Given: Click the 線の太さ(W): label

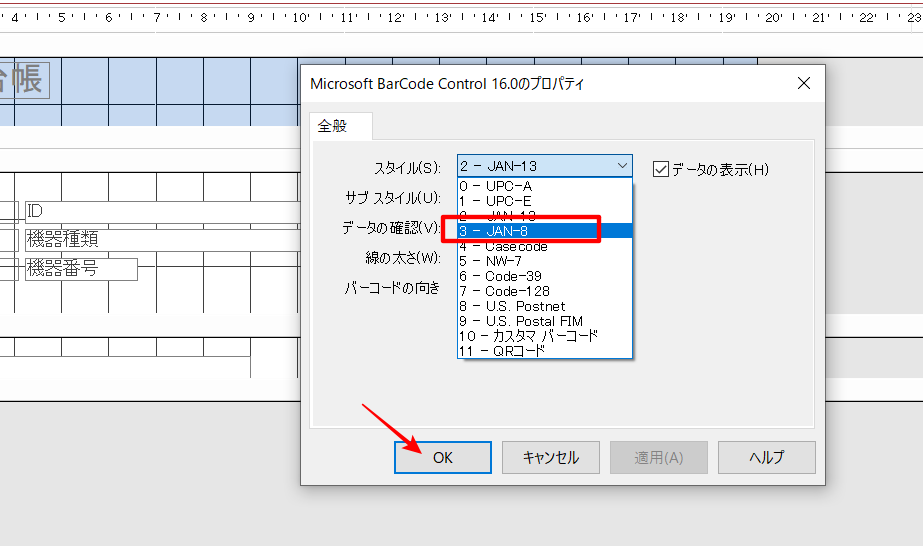Looking at the screenshot, I should [x=403, y=258].
